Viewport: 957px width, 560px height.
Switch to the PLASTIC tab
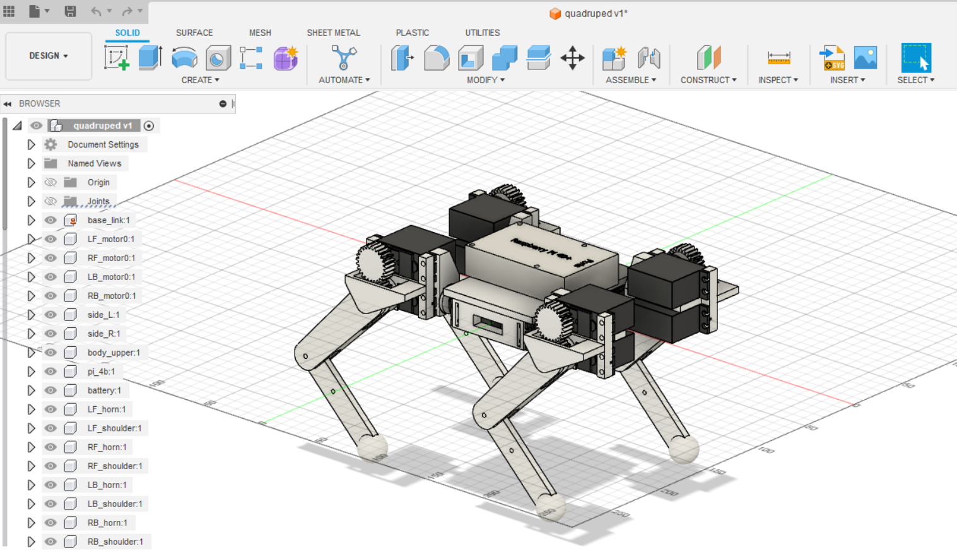(413, 33)
